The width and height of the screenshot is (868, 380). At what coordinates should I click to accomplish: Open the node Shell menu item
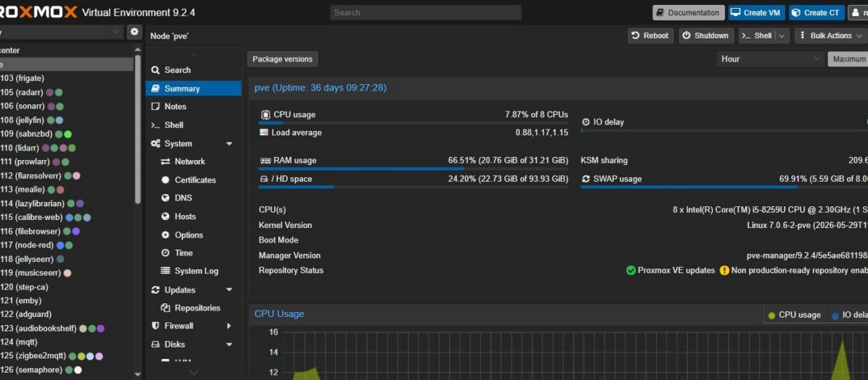(x=193, y=124)
